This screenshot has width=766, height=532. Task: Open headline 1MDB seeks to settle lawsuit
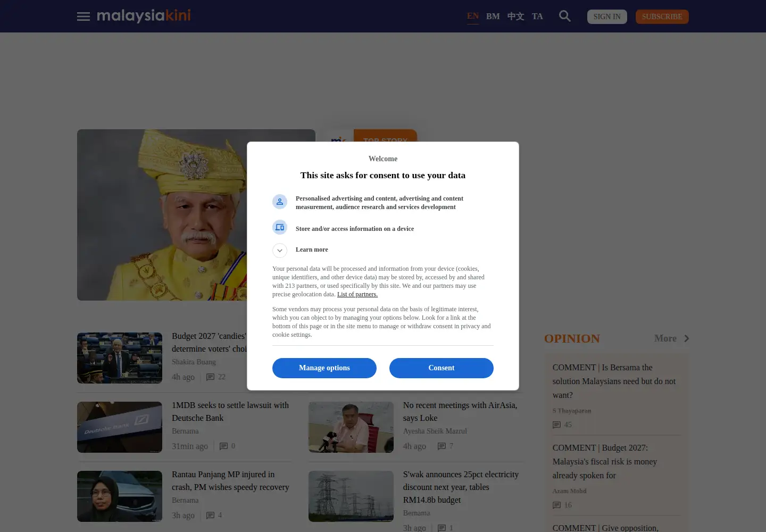coord(230,412)
